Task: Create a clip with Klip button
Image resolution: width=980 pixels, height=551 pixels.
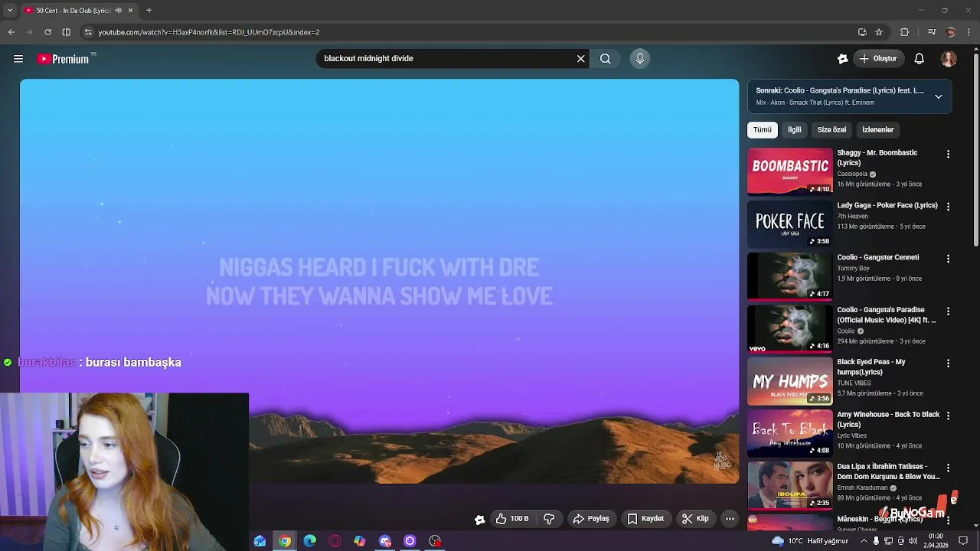Action: click(695, 519)
